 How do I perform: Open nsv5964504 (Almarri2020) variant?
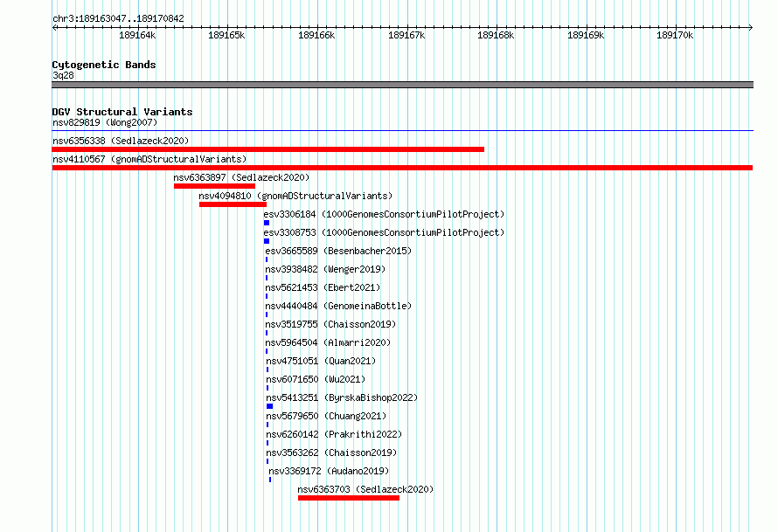(x=328, y=342)
